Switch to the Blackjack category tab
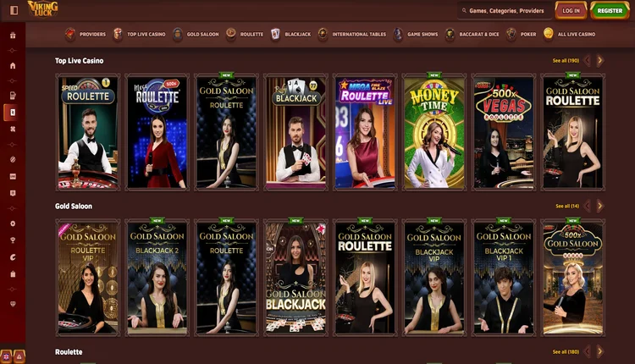Screen dimensions: 635x364 tap(290, 35)
